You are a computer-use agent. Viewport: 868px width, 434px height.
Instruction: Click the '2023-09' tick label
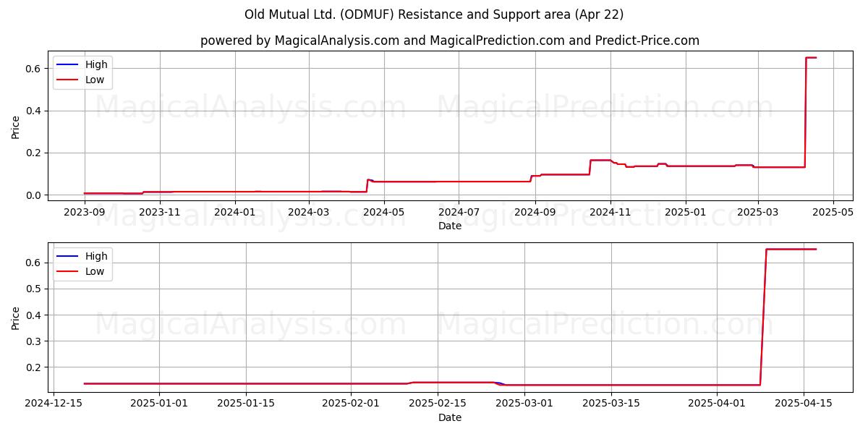tap(85, 213)
